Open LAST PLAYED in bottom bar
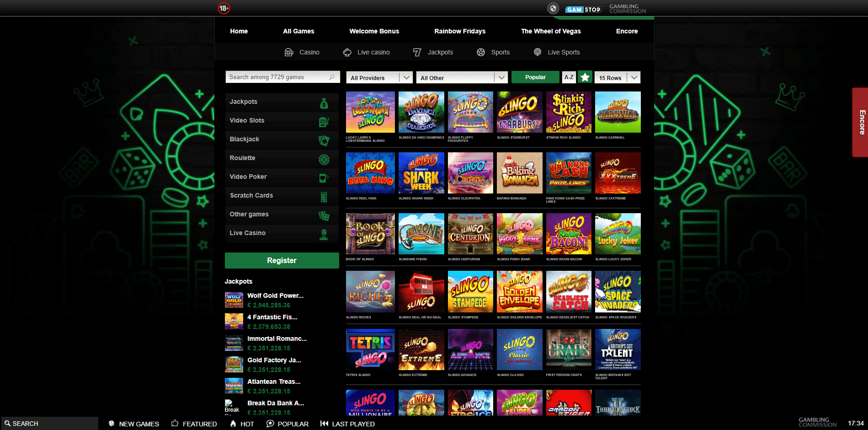The height and width of the screenshot is (430, 868). click(x=347, y=424)
